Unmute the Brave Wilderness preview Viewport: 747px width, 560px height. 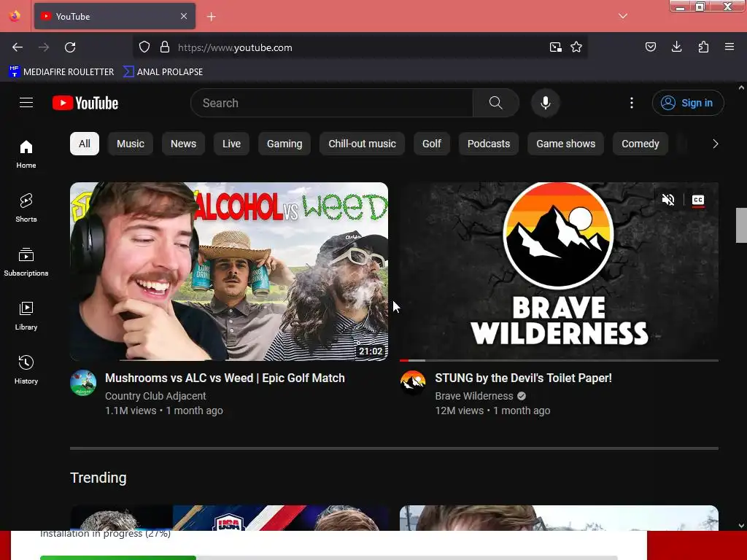pos(668,200)
